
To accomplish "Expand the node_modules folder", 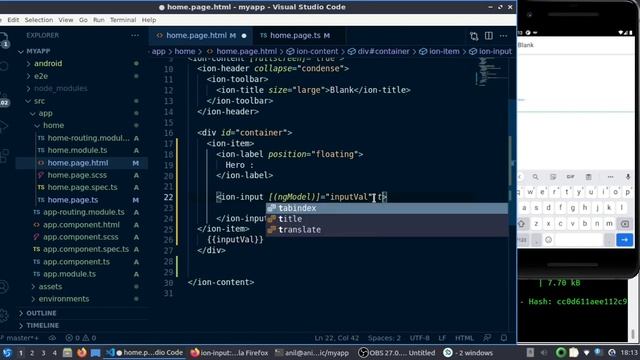I will click(x=60, y=89).
